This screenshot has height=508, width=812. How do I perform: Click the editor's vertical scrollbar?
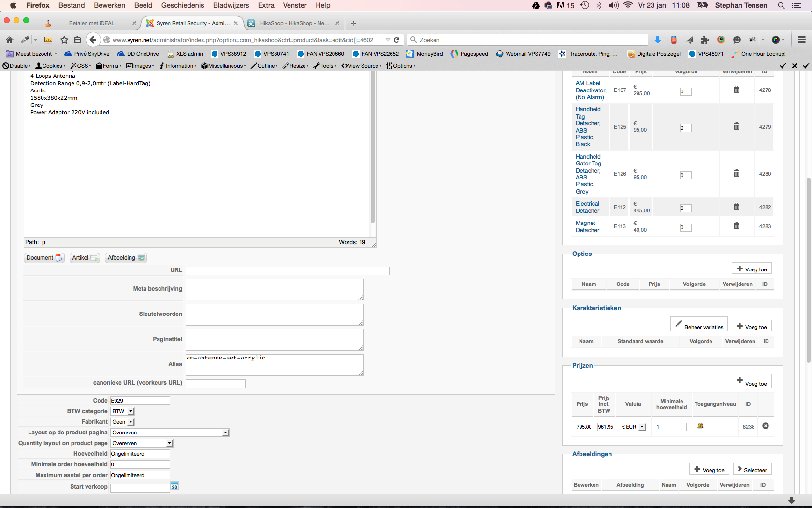(x=373, y=147)
